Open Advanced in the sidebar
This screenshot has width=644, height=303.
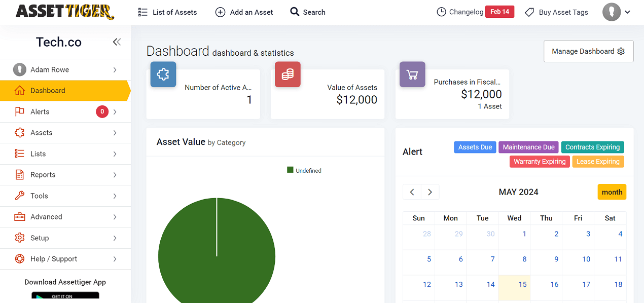tap(65, 217)
